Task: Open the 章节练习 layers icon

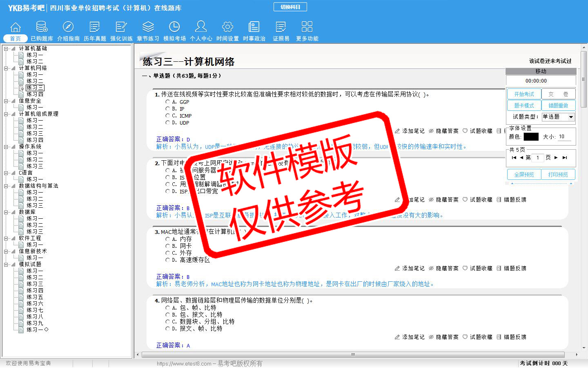Action: [148, 27]
